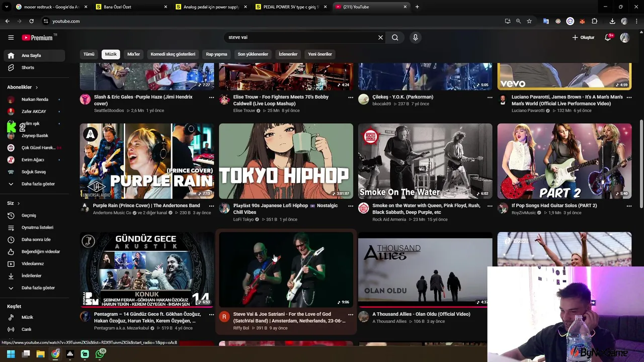Open the Windows Start menu
This screenshot has width=644, height=362.
pyautogui.click(x=11, y=354)
